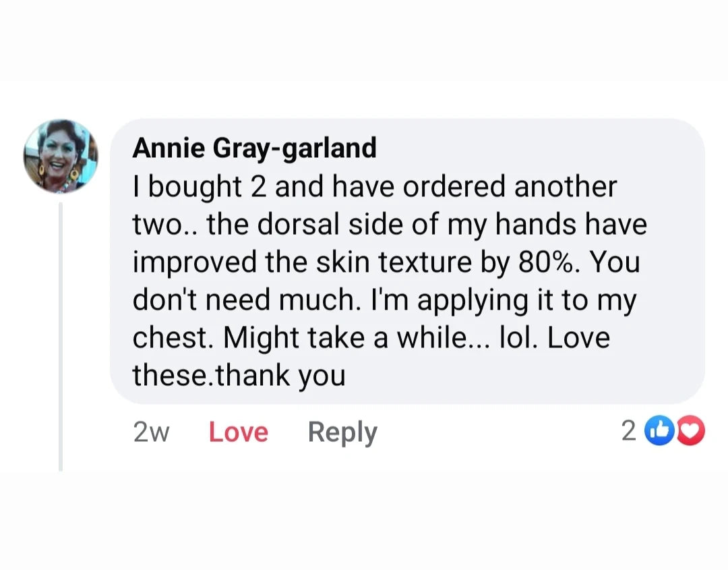
Task: Reply to Annie's comment
Action: tap(342, 432)
